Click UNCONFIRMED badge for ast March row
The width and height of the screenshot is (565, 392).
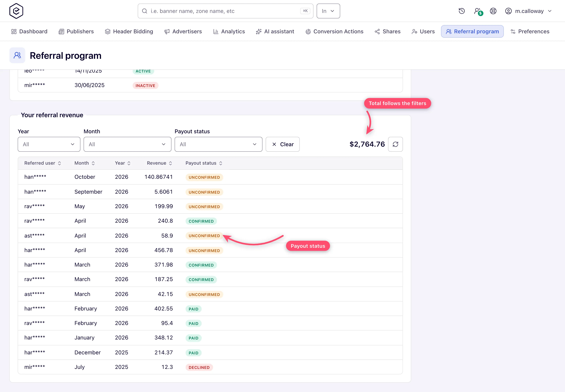[204, 295]
